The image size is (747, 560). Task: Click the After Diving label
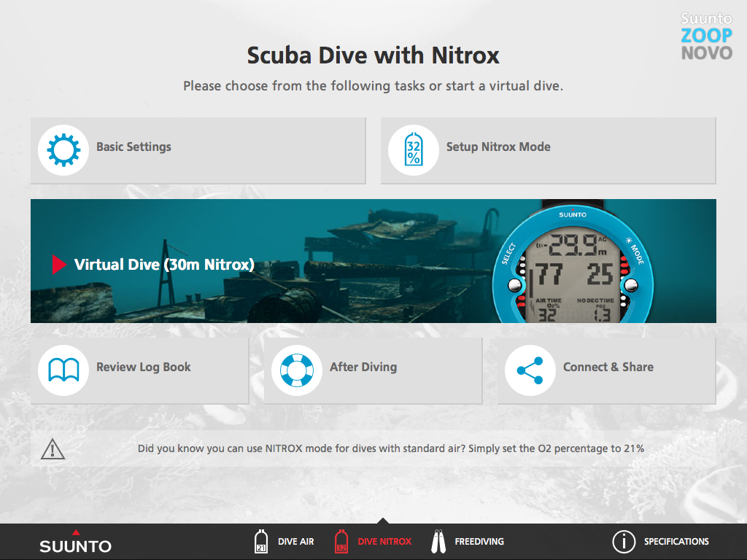[363, 367]
